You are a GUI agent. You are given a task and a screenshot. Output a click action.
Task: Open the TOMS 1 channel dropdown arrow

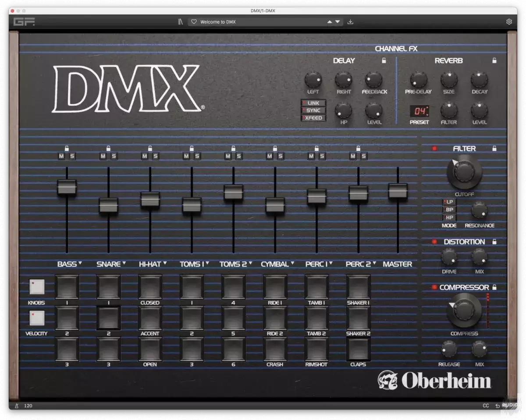tap(207, 263)
